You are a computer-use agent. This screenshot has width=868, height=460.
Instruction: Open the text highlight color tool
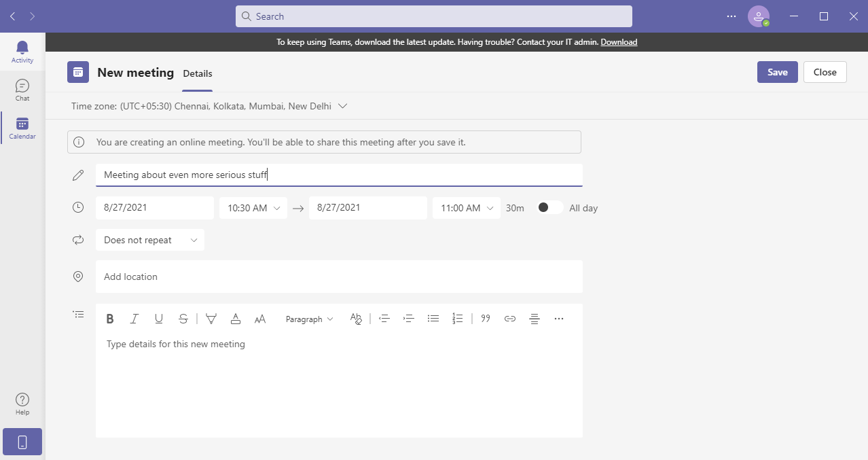[x=211, y=319]
